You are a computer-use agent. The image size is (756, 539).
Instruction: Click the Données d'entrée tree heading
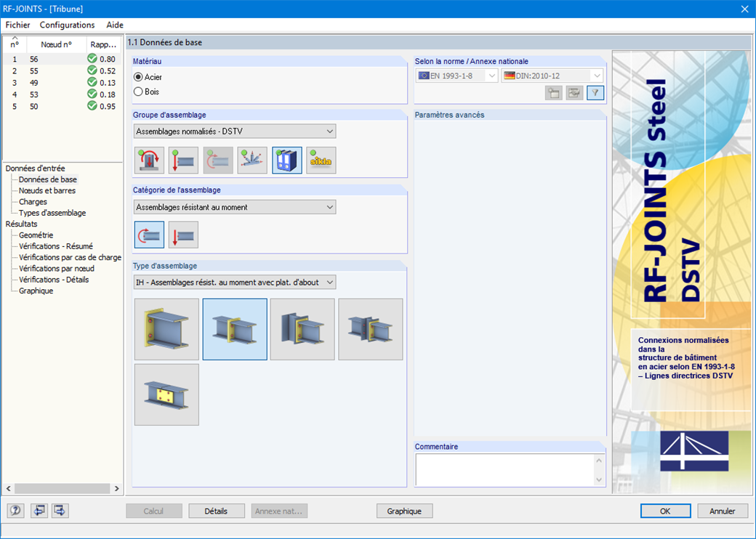point(35,168)
